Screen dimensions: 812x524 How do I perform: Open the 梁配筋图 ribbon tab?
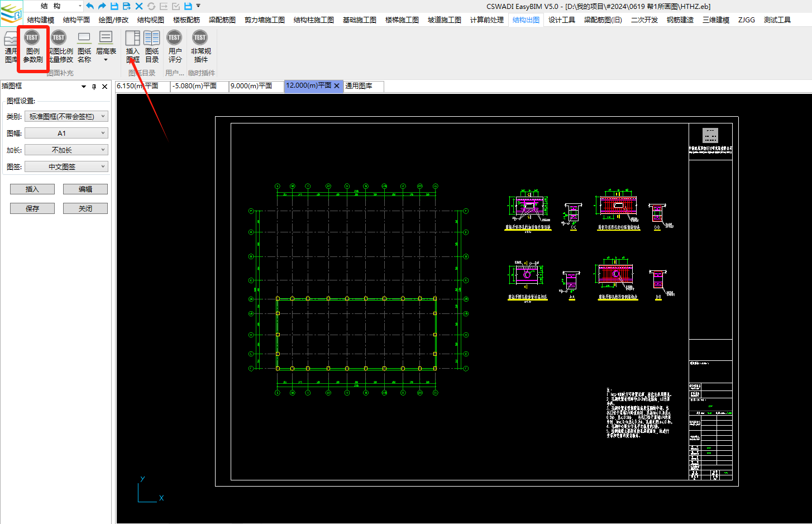coord(222,20)
